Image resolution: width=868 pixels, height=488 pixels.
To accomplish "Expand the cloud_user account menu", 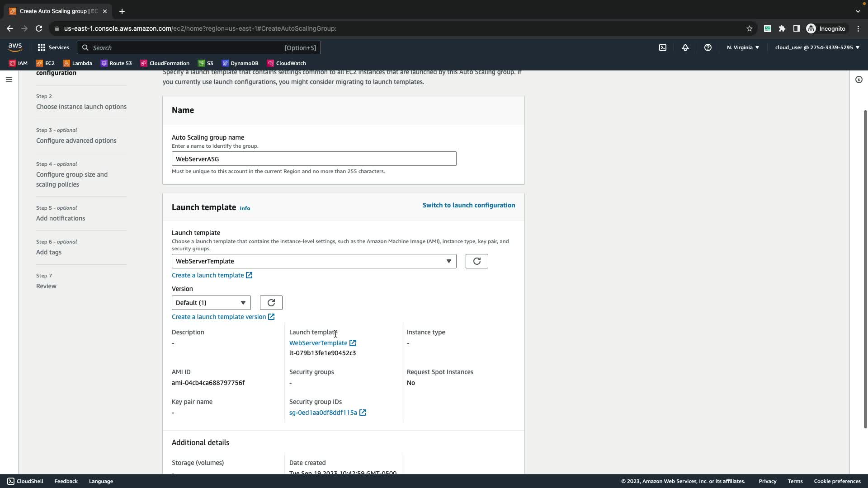I will coord(817,47).
